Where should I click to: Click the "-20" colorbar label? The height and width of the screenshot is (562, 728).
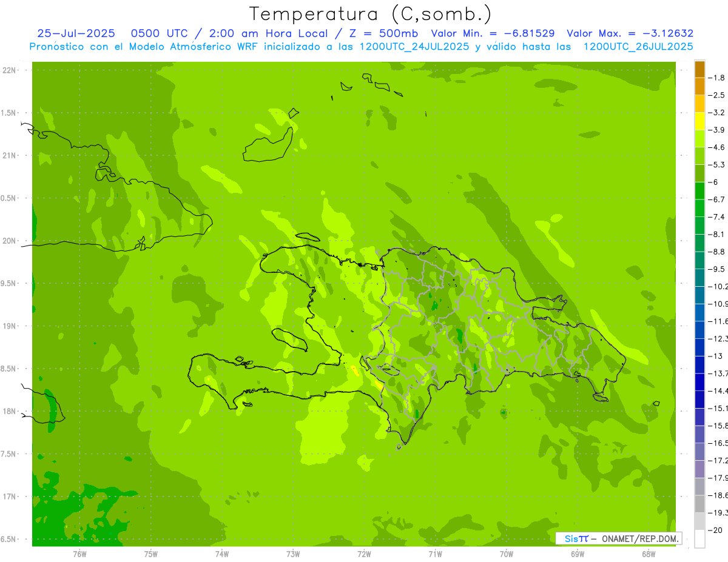tap(716, 530)
